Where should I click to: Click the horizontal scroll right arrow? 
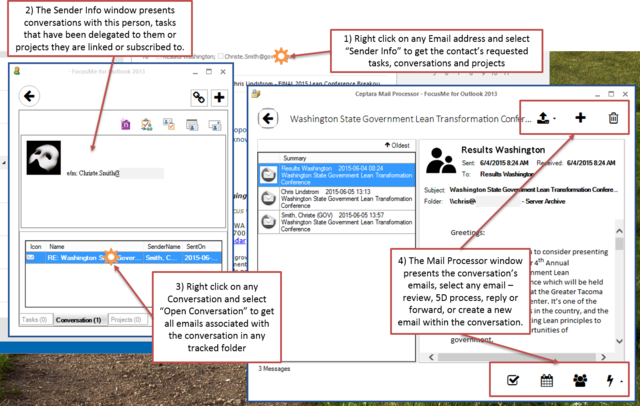point(603,357)
